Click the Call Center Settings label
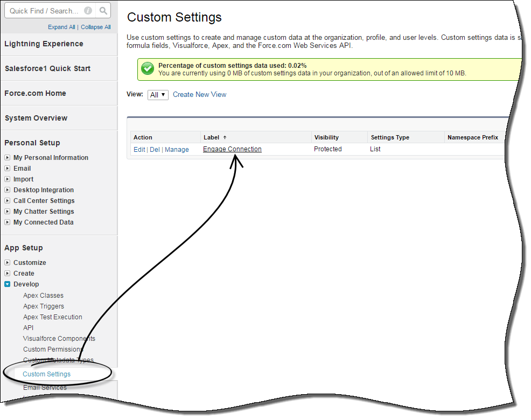Screen dimensions: 531x420 pos(44,201)
